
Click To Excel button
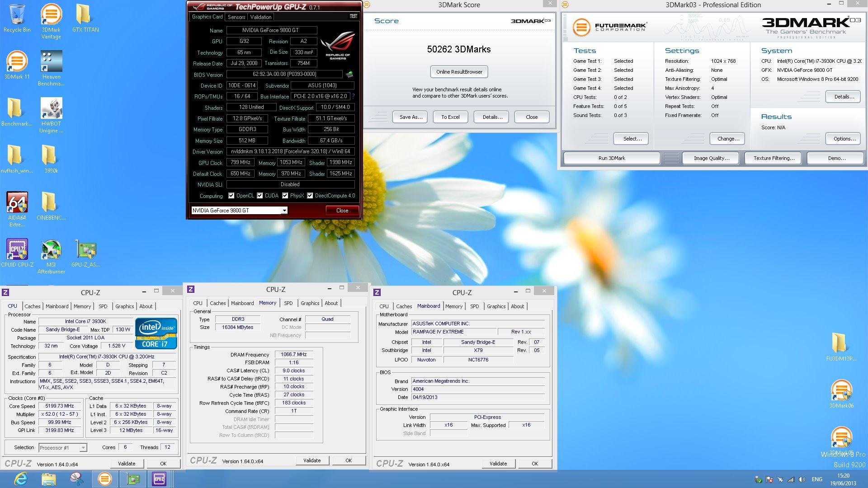coord(450,117)
